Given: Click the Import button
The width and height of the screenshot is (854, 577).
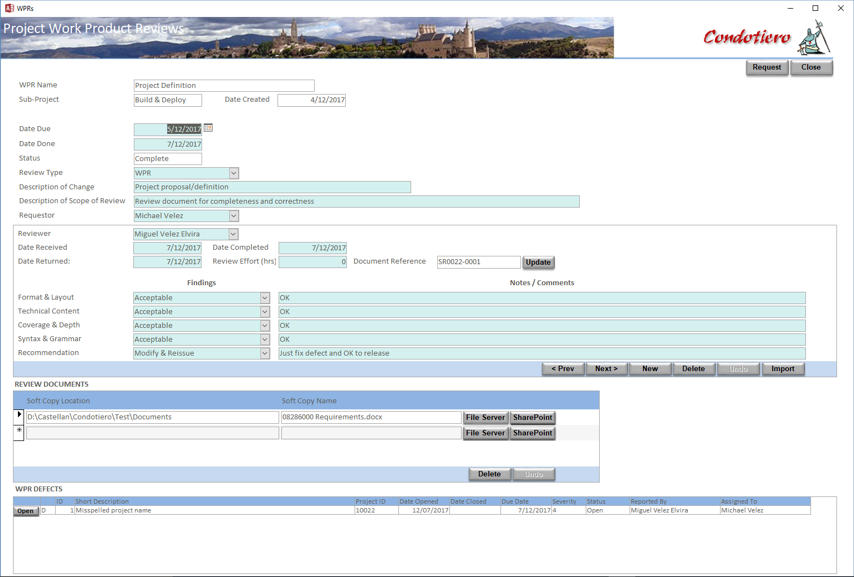Looking at the screenshot, I should 783,369.
